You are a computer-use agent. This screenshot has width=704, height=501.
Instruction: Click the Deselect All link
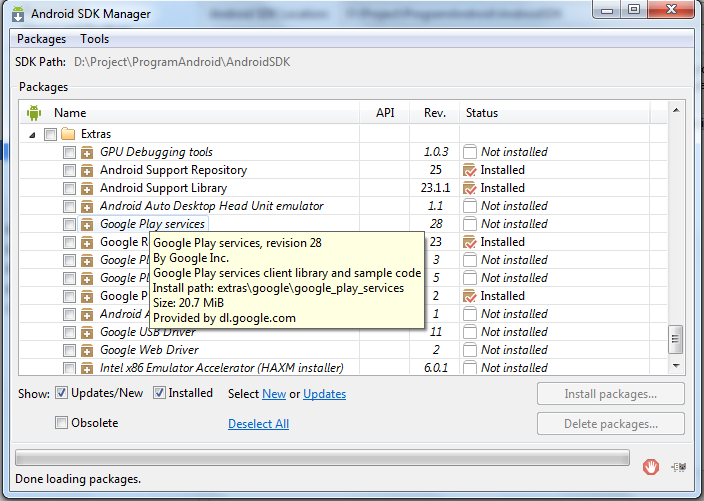pyautogui.click(x=258, y=424)
